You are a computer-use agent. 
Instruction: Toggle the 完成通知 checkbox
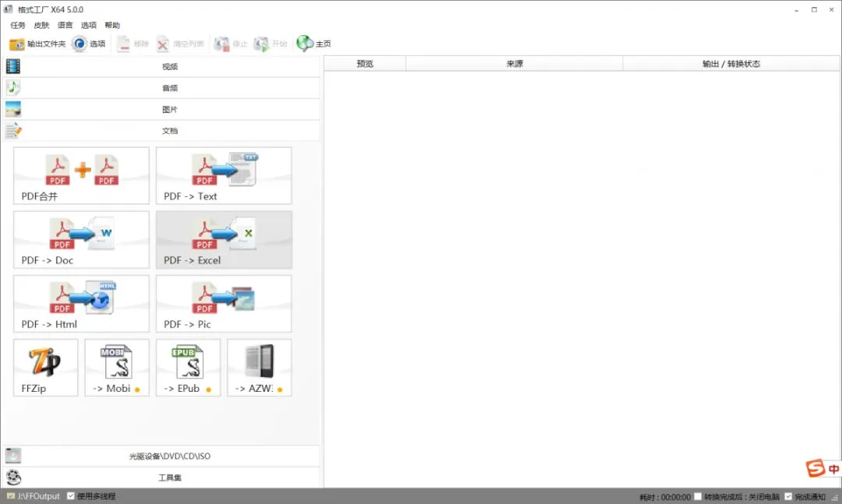pyautogui.click(x=788, y=496)
